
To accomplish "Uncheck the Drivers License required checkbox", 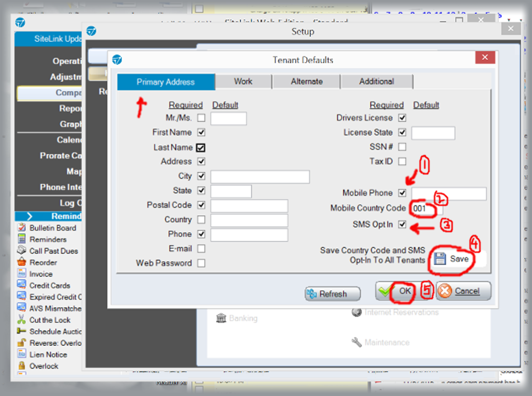I will pyautogui.click(x=402, y=118).
